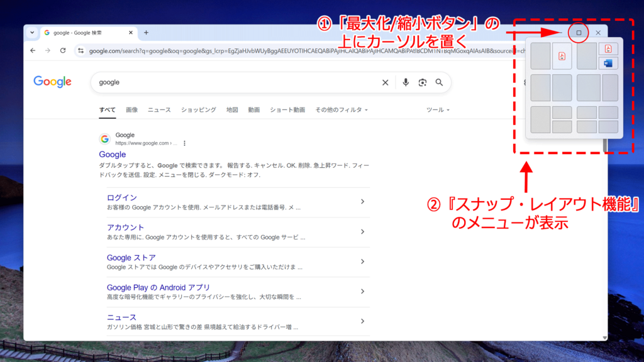Close the Chrome window with the X button

click(x=598, y=33)
